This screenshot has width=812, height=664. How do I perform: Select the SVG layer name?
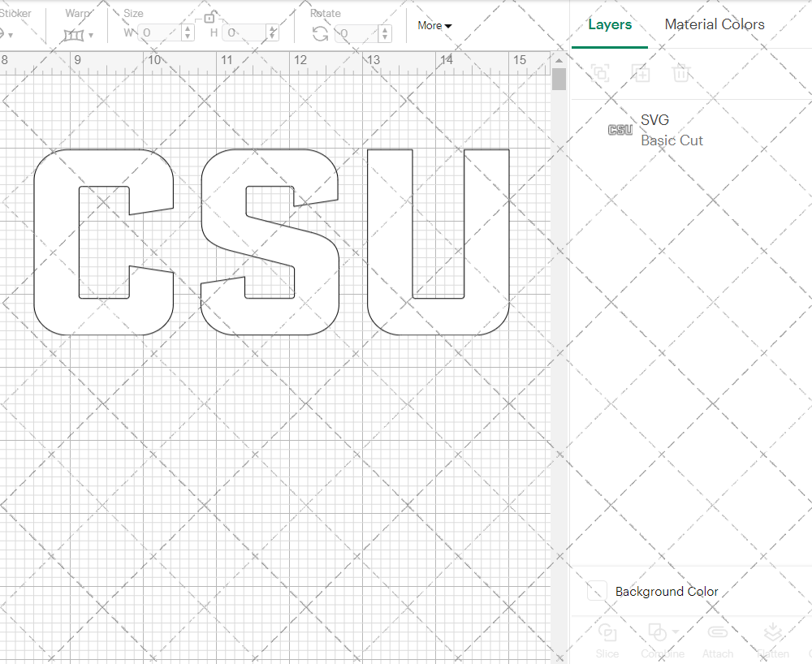point(654,120)
